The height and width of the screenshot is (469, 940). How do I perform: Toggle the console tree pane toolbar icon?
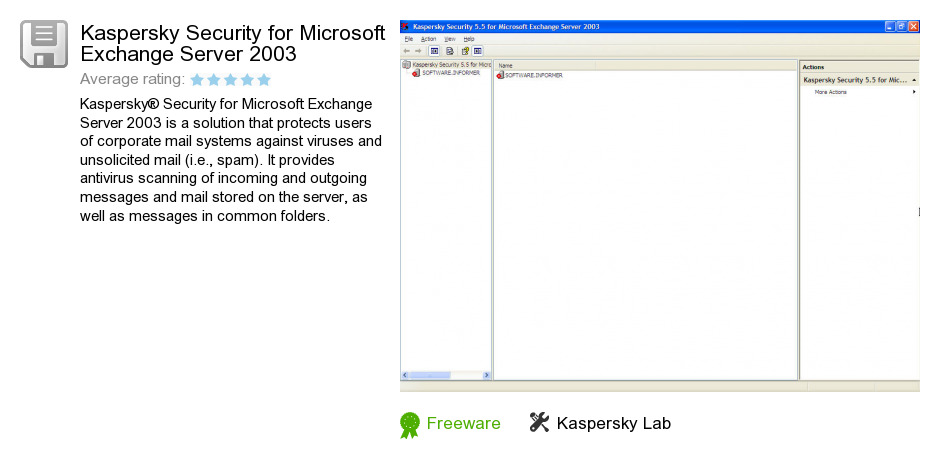[x=435, y=52]
